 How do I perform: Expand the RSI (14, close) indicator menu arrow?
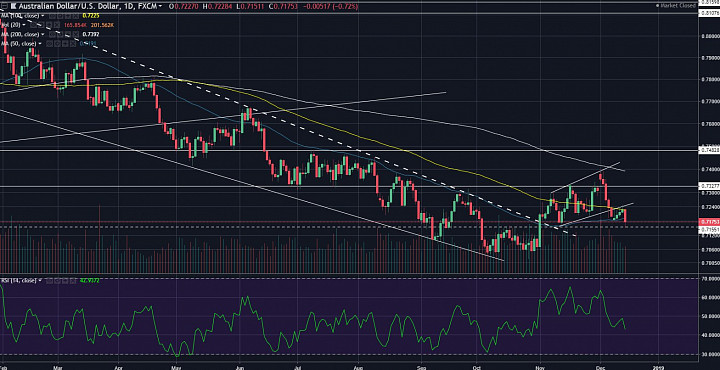click(40, 280)
